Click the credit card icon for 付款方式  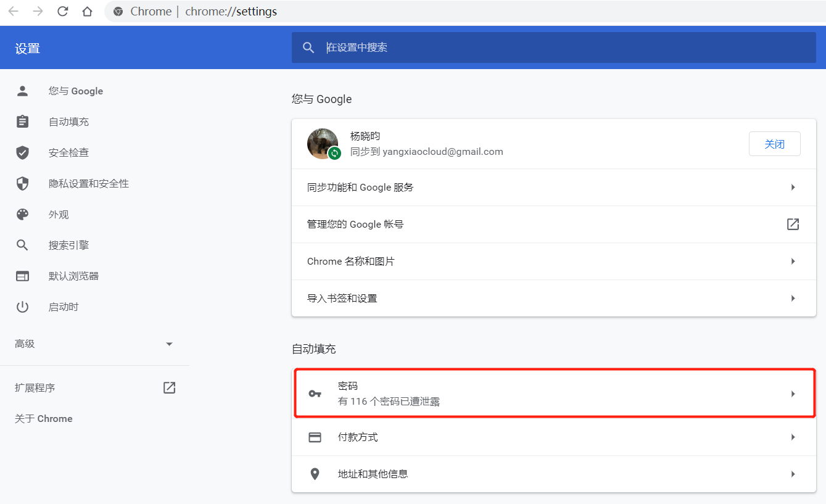(315, 437)
